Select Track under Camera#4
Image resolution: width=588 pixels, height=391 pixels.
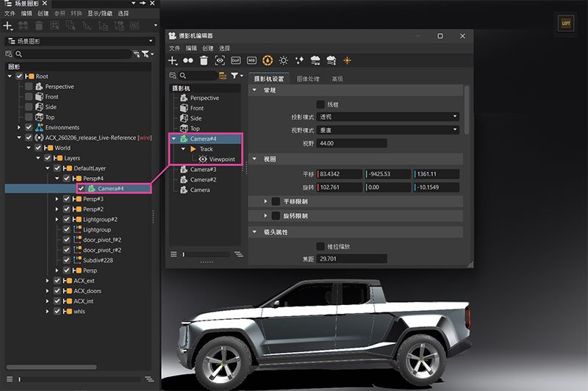207,148
